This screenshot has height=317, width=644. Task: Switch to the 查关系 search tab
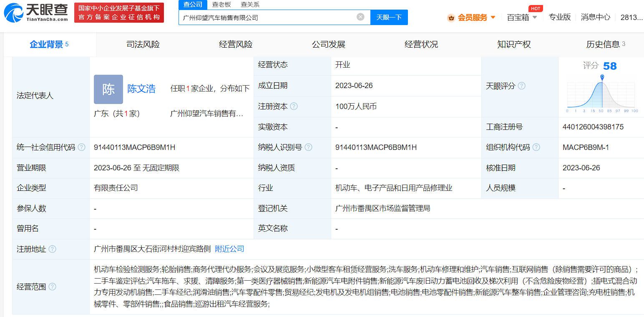pyautogui.click(x=250, y=5)
